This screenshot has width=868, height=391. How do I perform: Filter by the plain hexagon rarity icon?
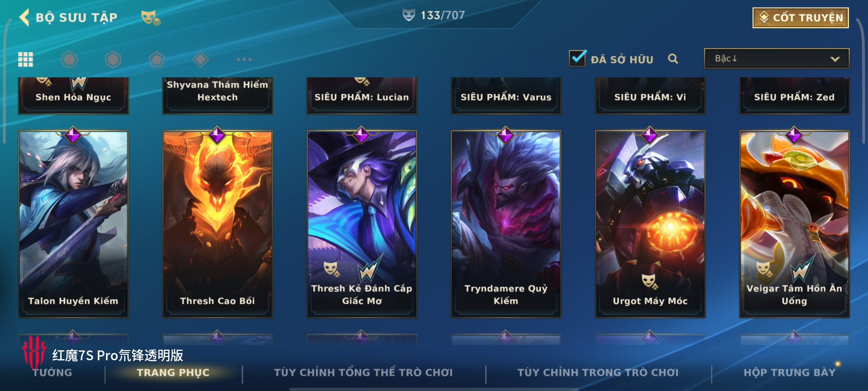(x=113, y=59)
